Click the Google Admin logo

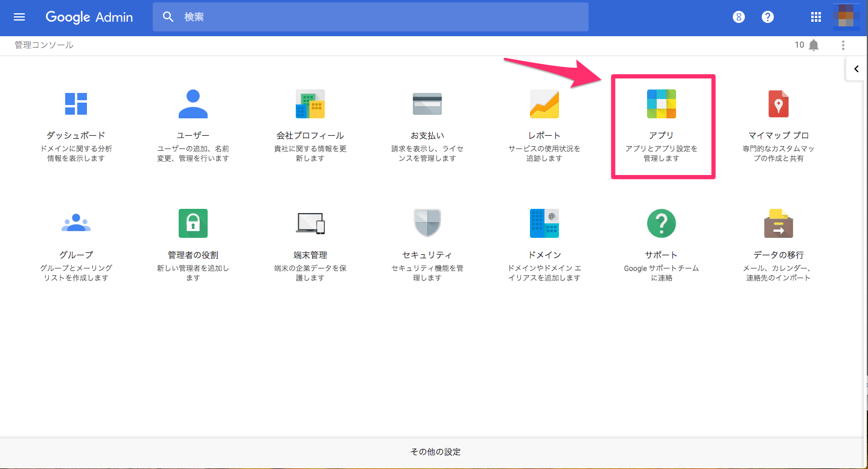click(89, 17)
